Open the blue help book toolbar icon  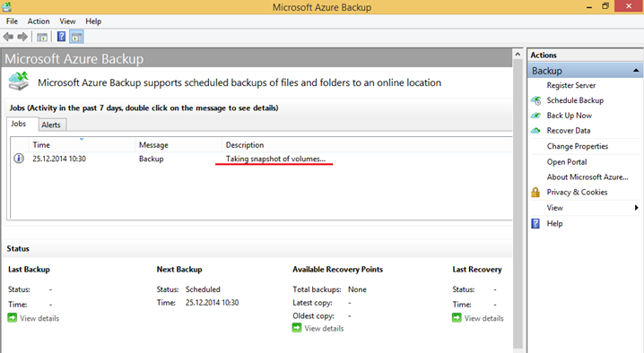pyautogui.click(x=61, y=37)
